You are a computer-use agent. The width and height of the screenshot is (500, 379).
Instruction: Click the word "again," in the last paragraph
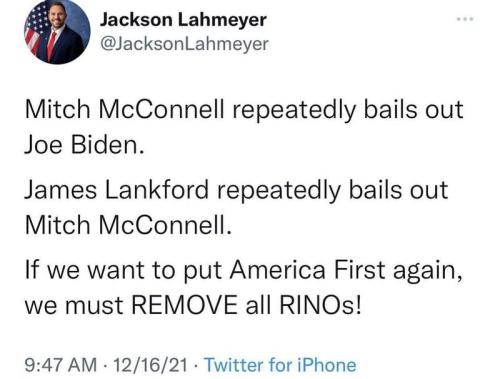pyautogui.click(x=428, y=271)
